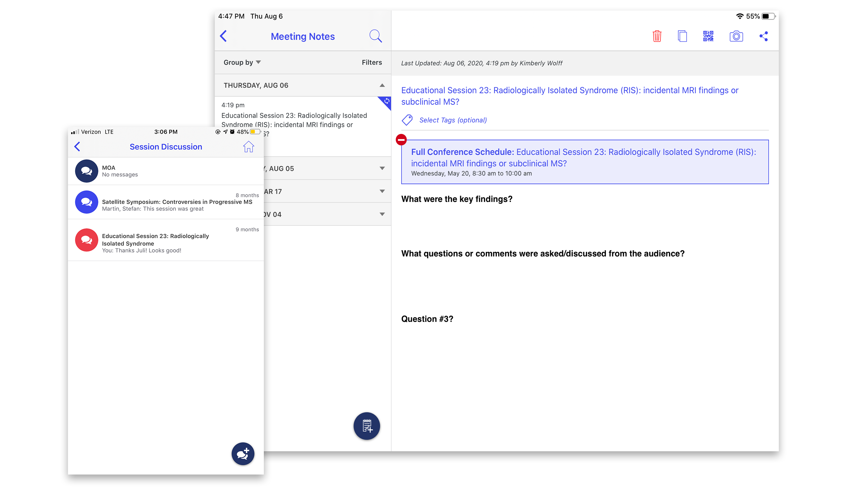Viewport: 844px width, 504px height.
Task: Open the camera icon in note toolbar
Action: point(736,36)
